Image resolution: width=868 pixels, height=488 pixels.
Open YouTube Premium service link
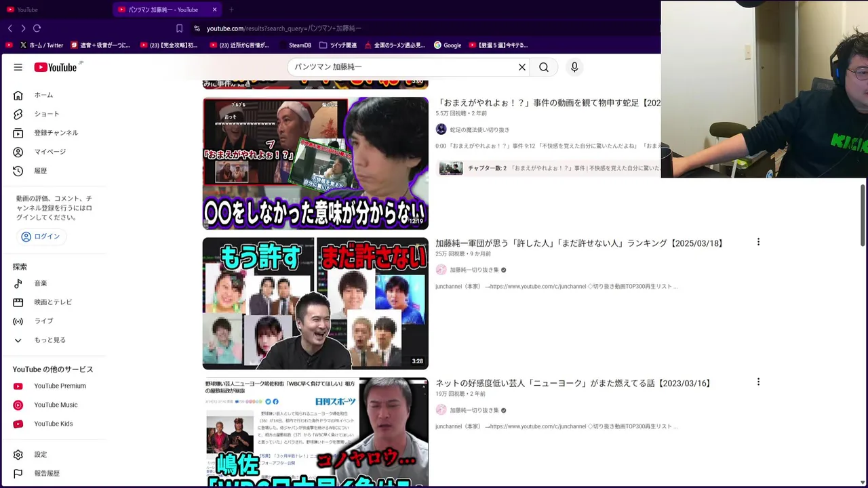point(54,386)
